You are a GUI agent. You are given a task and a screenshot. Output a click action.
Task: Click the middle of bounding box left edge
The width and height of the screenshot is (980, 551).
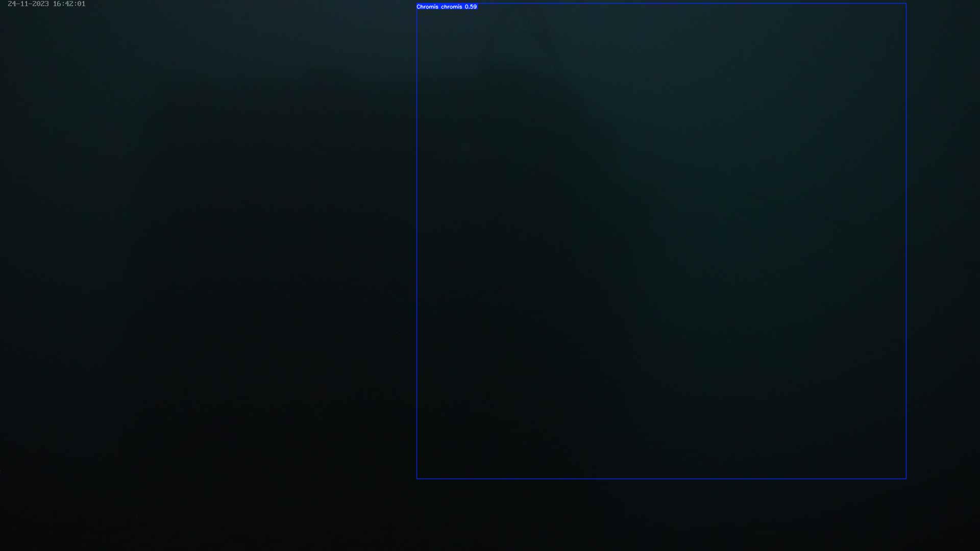click(x=417, y=241)
